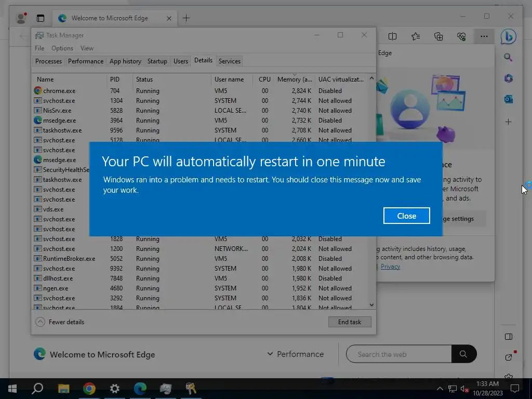Open link in new window sidebar icon
This screenshot has width=532, height=399.
coord(509,356)
